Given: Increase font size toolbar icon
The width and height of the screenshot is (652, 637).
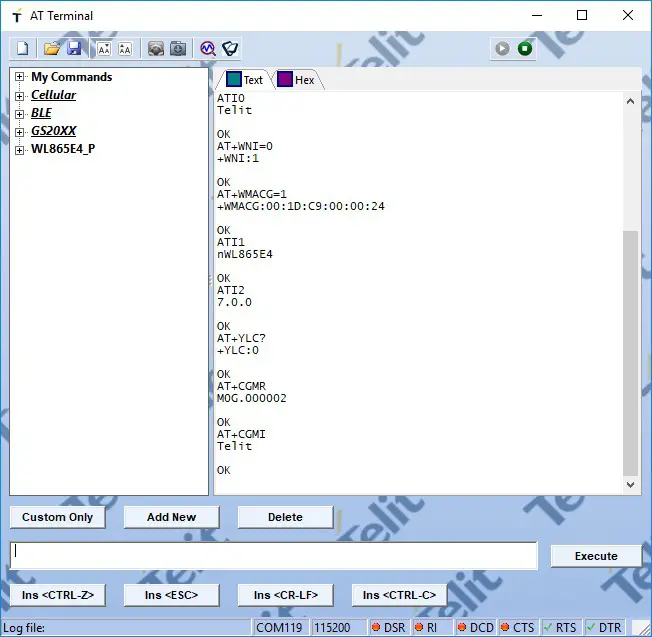Looking at the screenshot, I should pyautogui.click(x=125, y=49).
